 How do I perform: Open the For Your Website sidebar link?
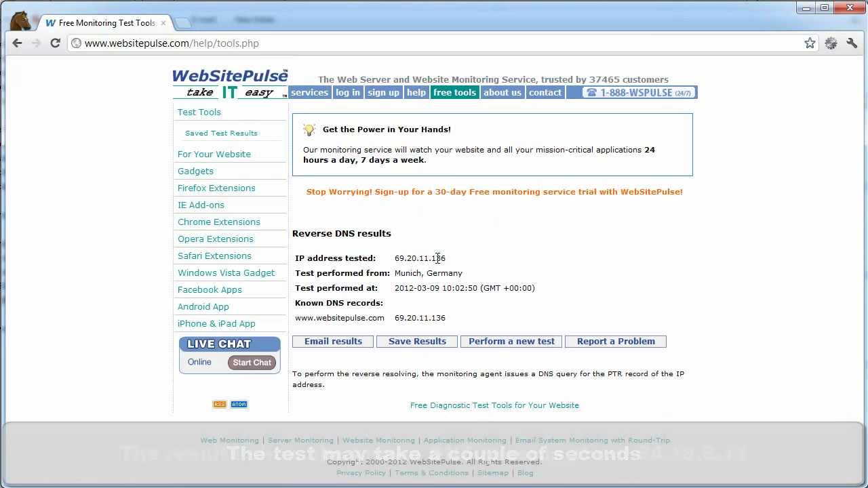point(214,154)
